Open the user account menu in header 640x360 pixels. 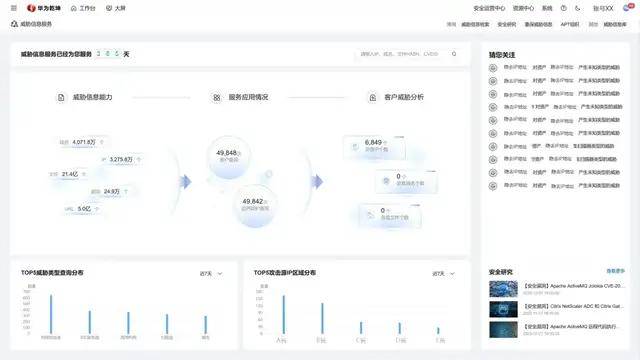point(603,8)
